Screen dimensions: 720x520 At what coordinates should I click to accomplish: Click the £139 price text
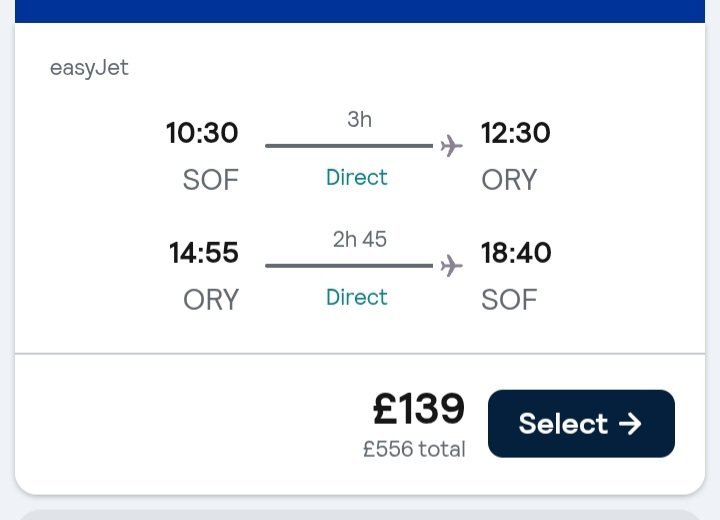pyautogui.click(x=418, y=408)
